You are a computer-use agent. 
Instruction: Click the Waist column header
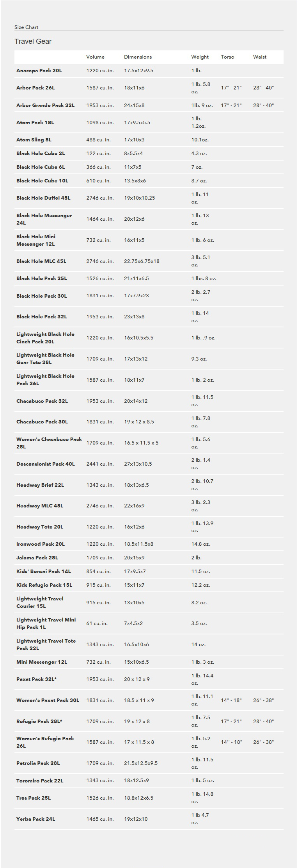(x=259, y=57)
